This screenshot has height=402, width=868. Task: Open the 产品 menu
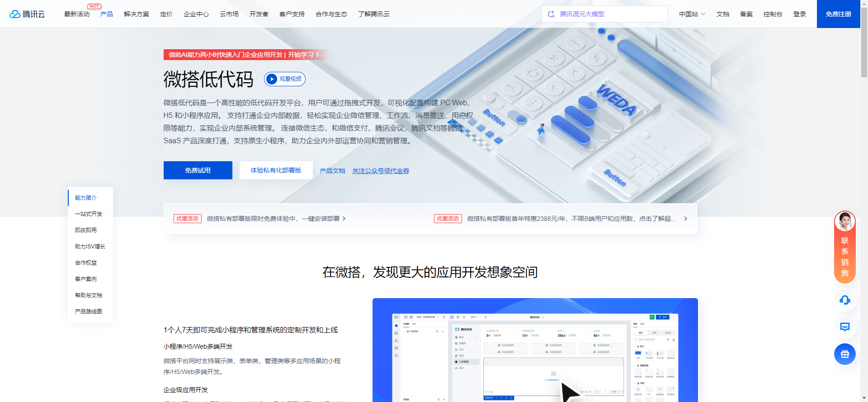coord(107,14)
